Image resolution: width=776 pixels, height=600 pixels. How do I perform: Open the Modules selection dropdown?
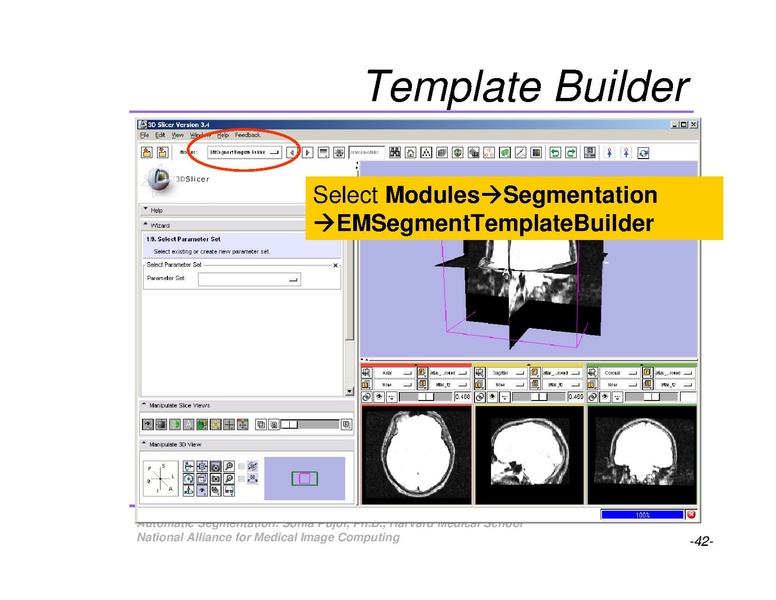pos(244,152)
